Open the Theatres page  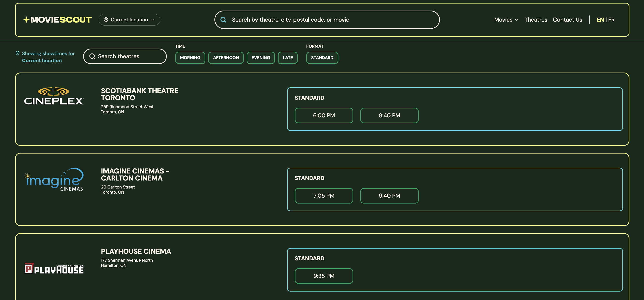535,20
